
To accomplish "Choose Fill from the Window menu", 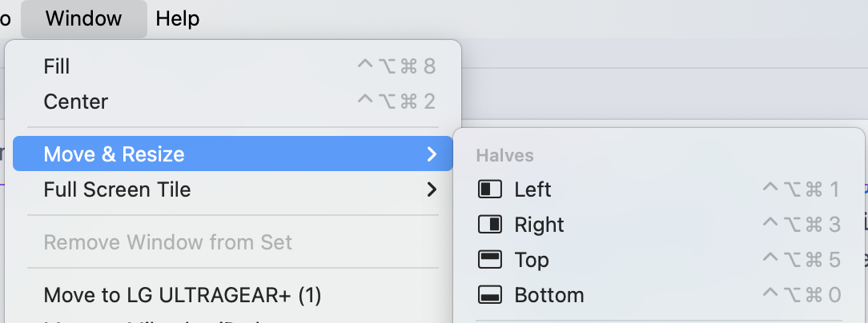I will [x=57, y=66].
